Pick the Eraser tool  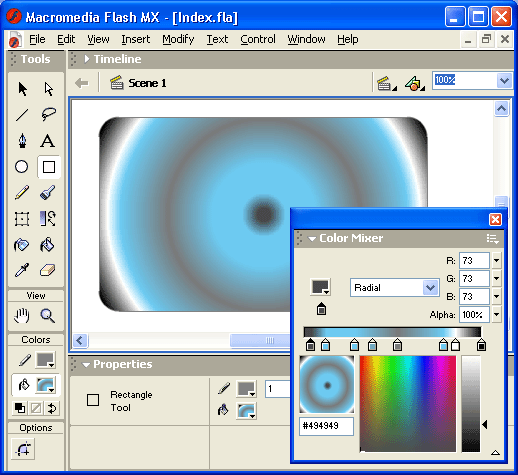tap(48, 270)
